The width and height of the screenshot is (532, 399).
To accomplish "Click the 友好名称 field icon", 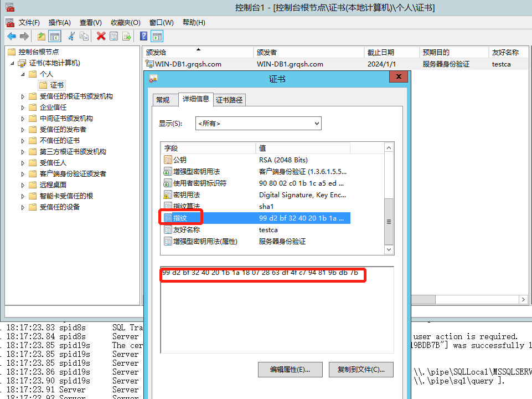I will 168,230.
